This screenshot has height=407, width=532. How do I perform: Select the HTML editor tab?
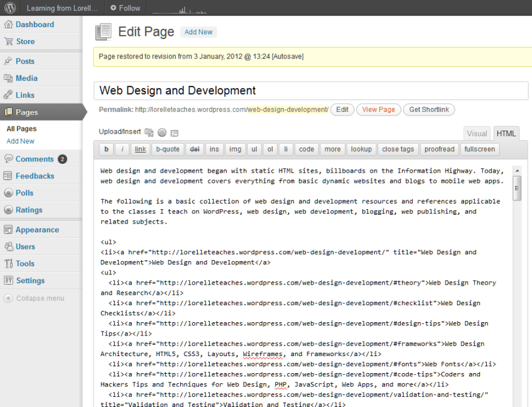[x=506, y=133]
